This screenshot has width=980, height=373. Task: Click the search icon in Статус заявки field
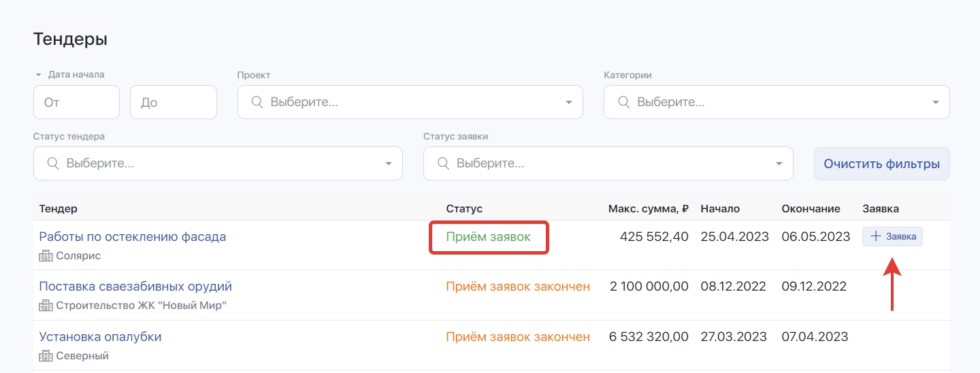pyautogui.click(x=443, y=163)
